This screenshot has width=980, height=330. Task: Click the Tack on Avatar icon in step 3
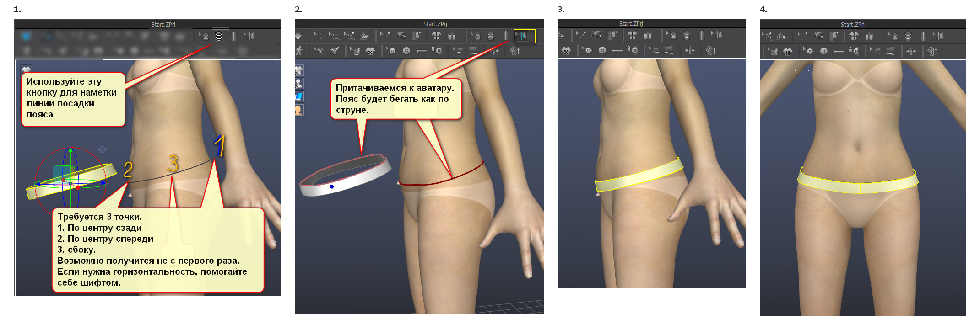612,35
